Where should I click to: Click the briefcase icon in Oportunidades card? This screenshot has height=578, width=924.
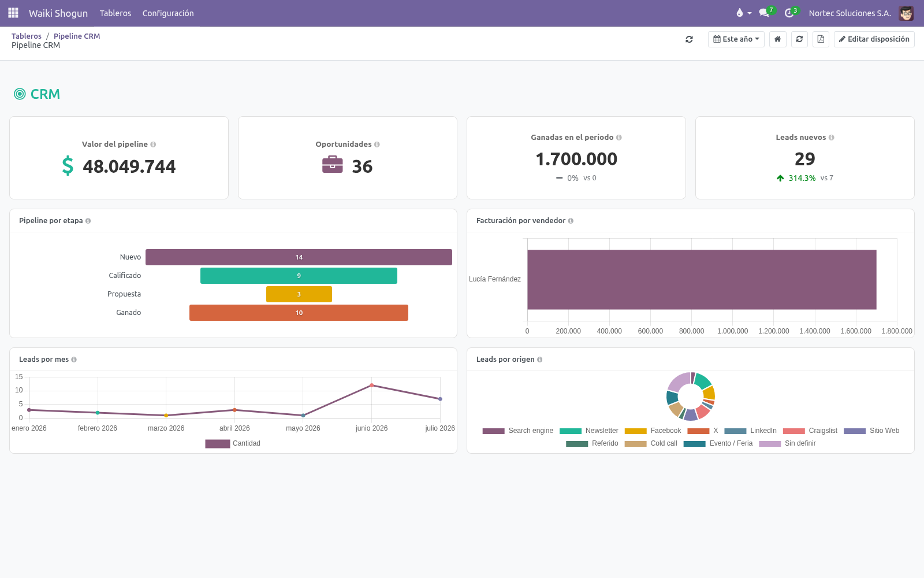pyautogui.click(x=333, y=165)
